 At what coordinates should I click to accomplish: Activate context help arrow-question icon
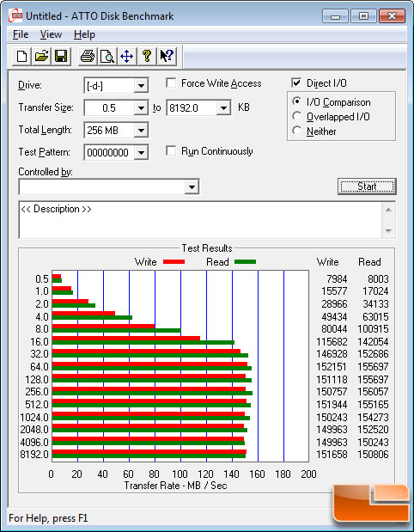pyautogui.click(x=166, y=57)
